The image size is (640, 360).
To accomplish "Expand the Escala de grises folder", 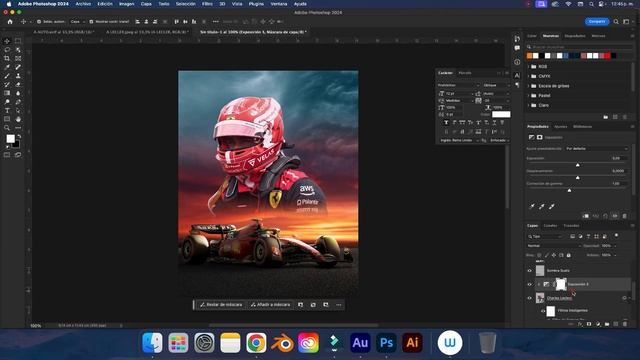I will coord(529,86).
